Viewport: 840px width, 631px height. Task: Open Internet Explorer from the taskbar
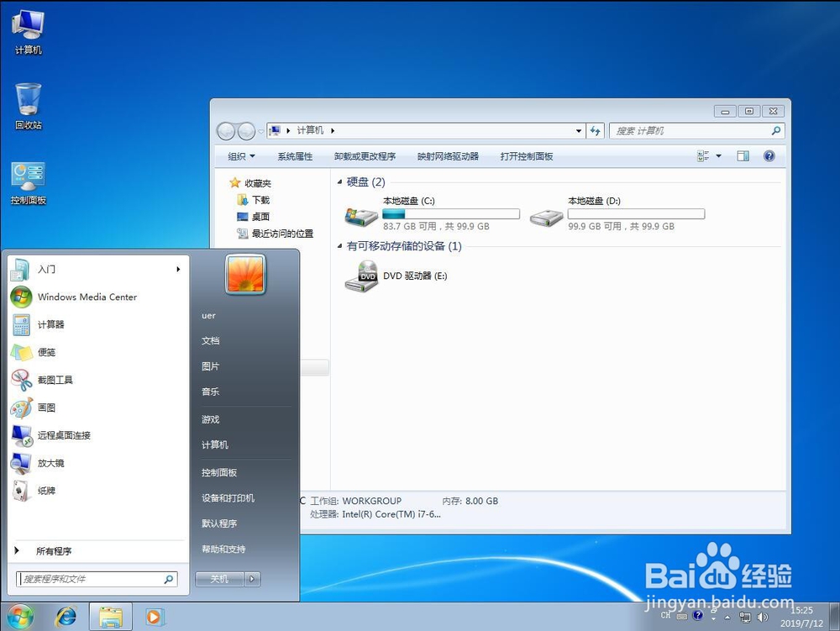(66, 617)
